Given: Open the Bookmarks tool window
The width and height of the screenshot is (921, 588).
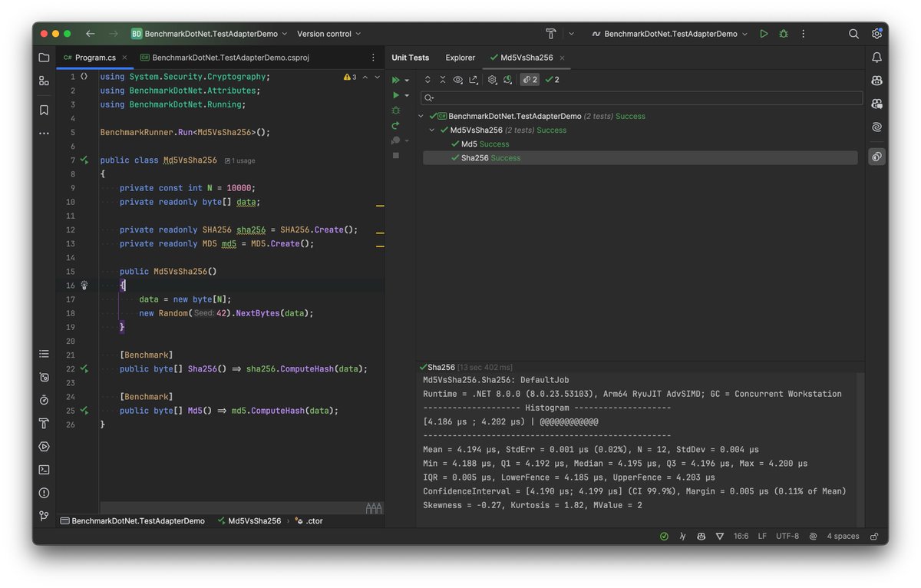Looking at the screenshot, I should click(x=44, y=111).
